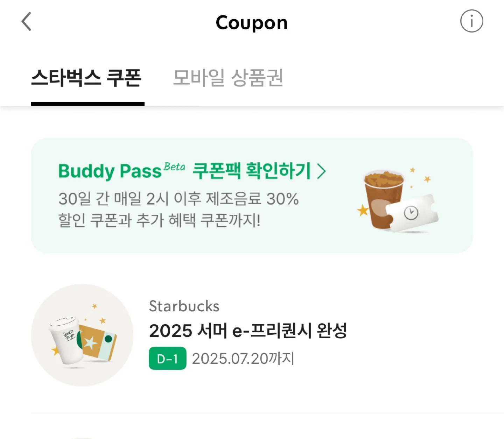The width and height of the screenshot is (504, 439).
Task: Switch to the 모바일 상품권 tab
Action: click(x=228, y=78)
